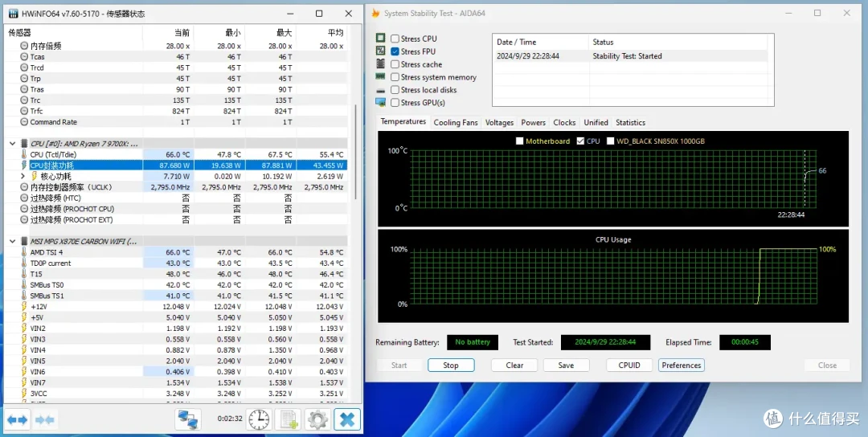Open the Voltages tab
The width and height of the screenshot is (868, 437).
(499, 123)
